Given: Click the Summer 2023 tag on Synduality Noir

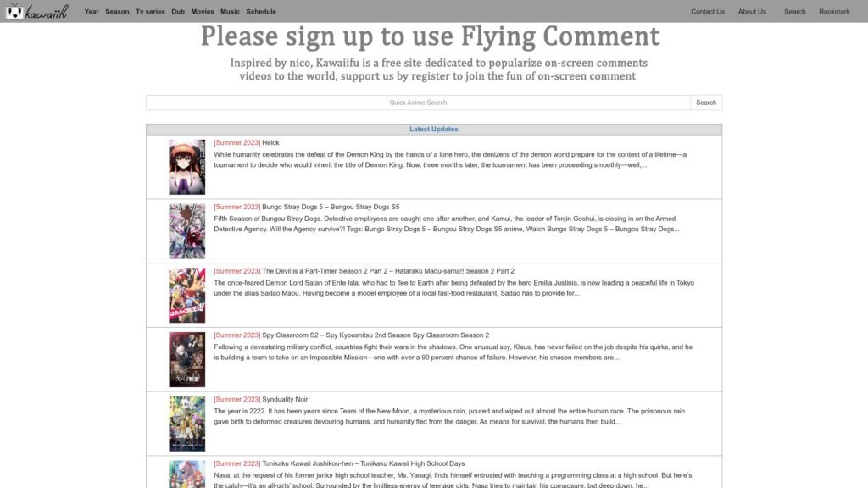Looking at the screenshot, I should click(237, 400).
